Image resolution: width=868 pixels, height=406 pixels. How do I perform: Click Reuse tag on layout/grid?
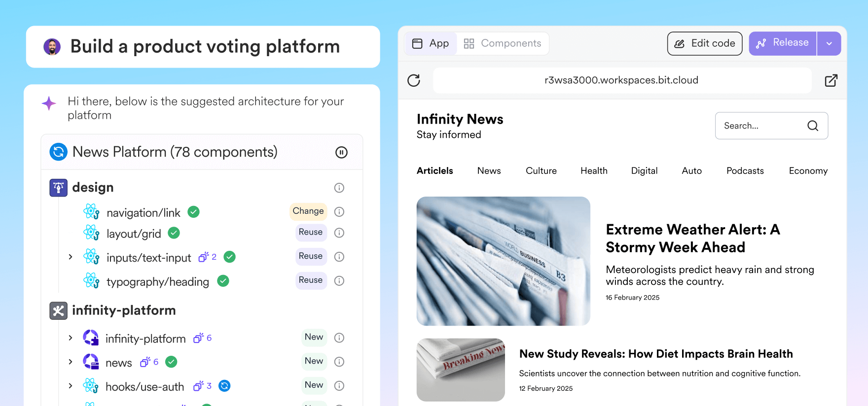[311, 232]
